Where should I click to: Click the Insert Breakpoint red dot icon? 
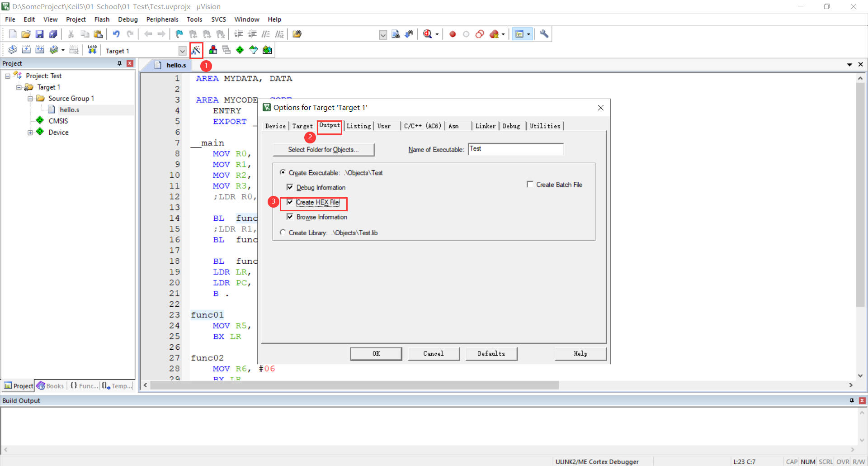pos(453,34)
